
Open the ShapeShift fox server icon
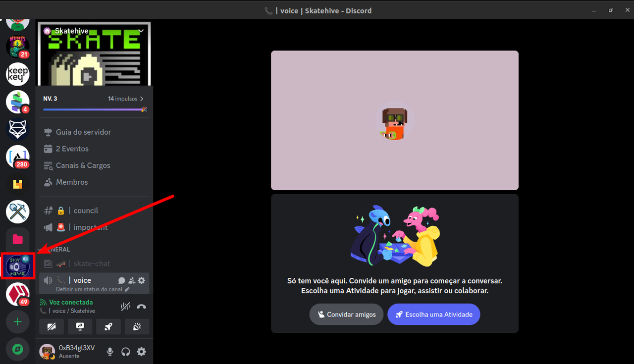(x=17, y=129)
